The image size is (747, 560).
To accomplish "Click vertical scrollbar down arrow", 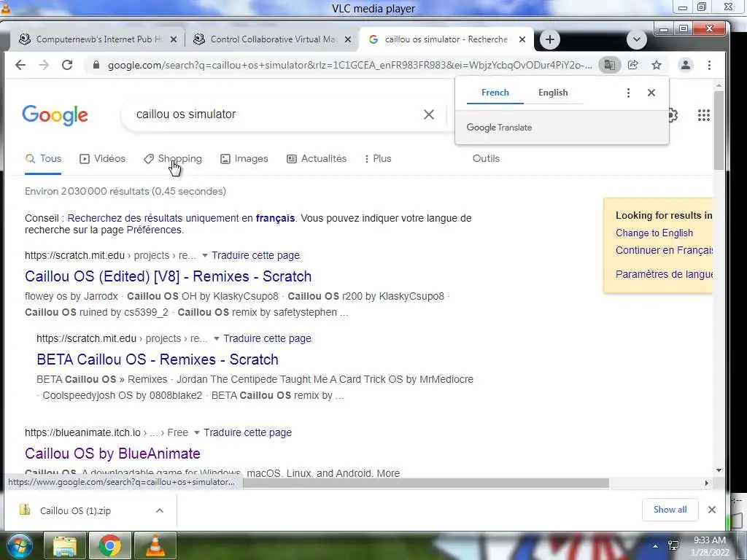I will point(719,470).
